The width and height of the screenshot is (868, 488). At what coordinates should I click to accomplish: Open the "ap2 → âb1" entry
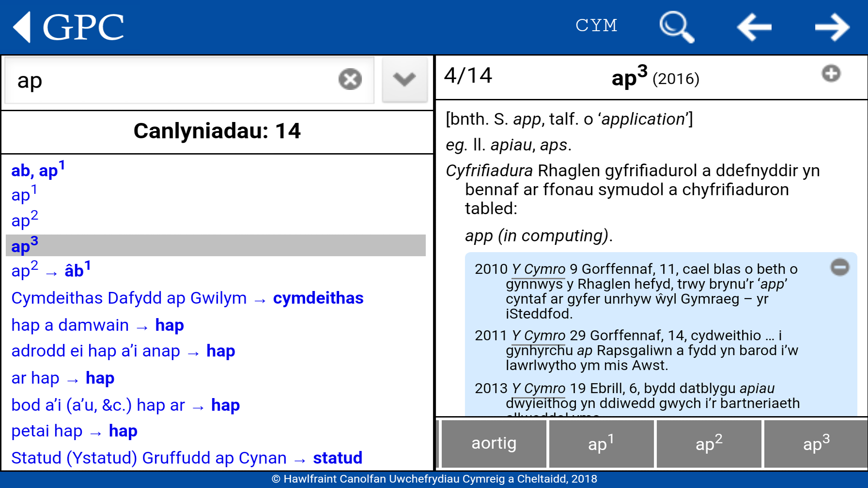[50, 271]
